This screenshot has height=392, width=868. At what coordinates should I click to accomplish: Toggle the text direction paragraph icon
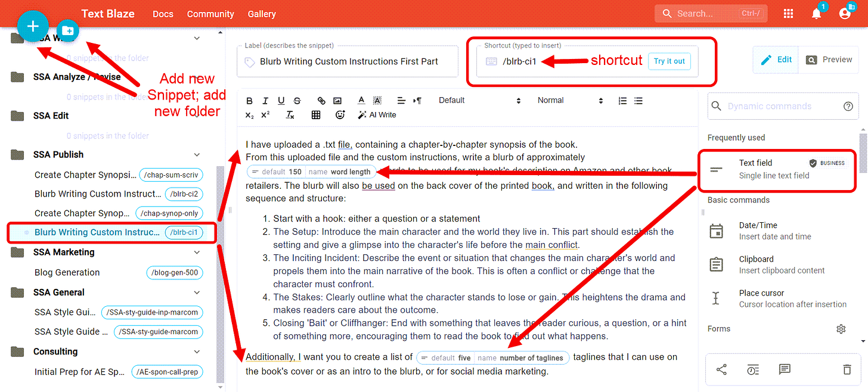[417, 101]
